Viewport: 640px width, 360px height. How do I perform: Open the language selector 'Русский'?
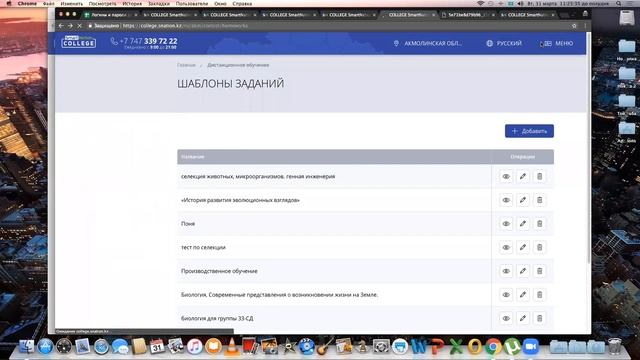pos(504,43)
